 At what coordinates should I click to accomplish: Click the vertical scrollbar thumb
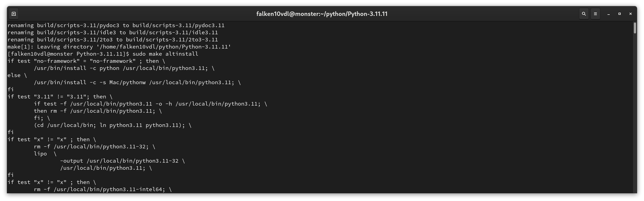click(635, 28)
